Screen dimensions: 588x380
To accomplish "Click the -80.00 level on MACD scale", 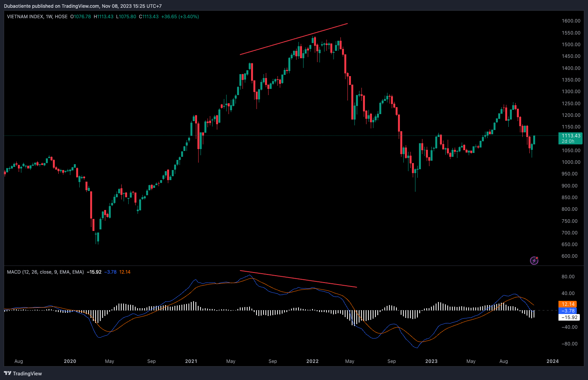I will (568, 344).
